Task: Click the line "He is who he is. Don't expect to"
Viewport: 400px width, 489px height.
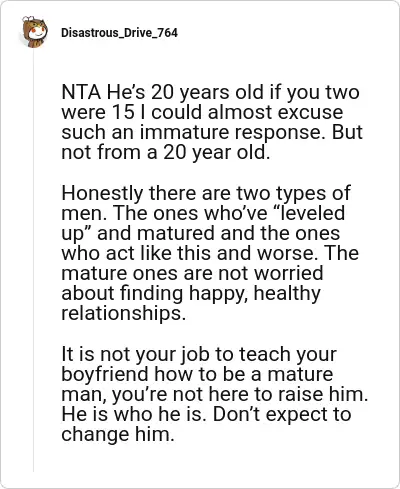Action: click(206, 414)
